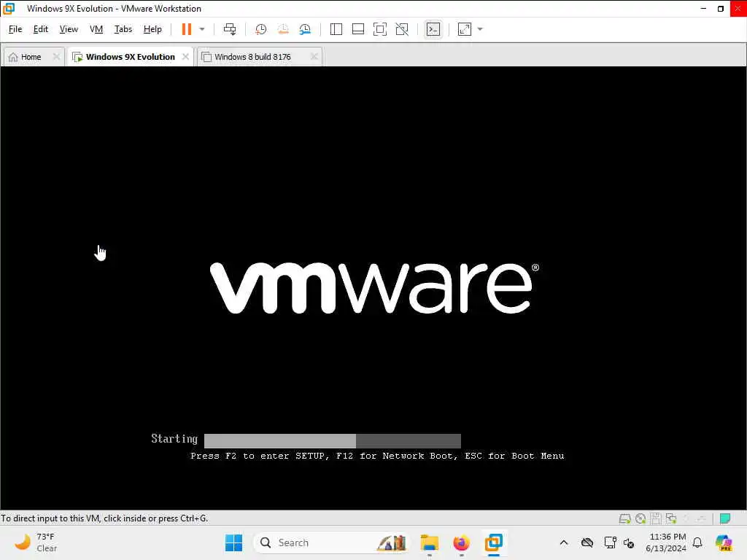This screenshot has height=560, width=747.
Task: Click the hard disk status icon
Action: [x=624, y=518]
